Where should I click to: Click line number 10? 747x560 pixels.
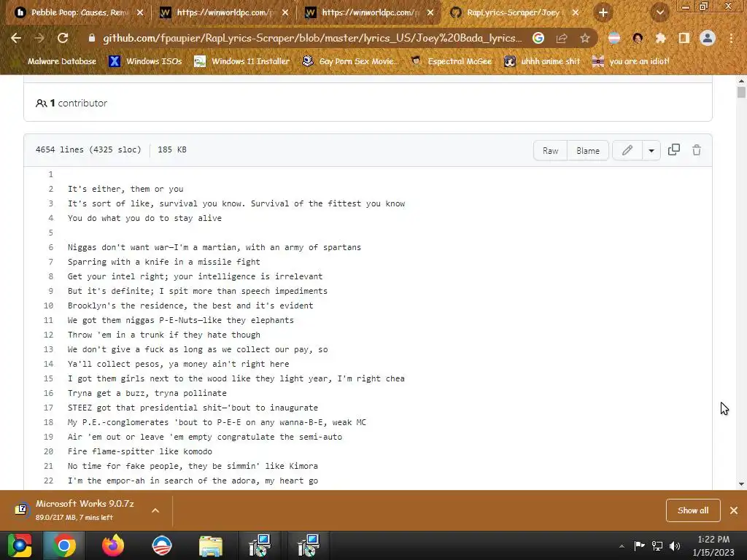(x=49, y=306)
